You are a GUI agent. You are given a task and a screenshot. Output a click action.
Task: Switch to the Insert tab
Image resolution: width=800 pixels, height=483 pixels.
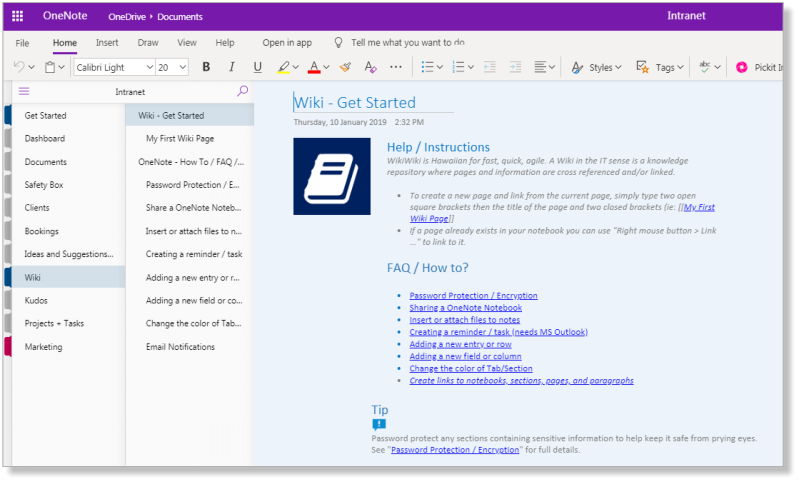coord(107,43)
